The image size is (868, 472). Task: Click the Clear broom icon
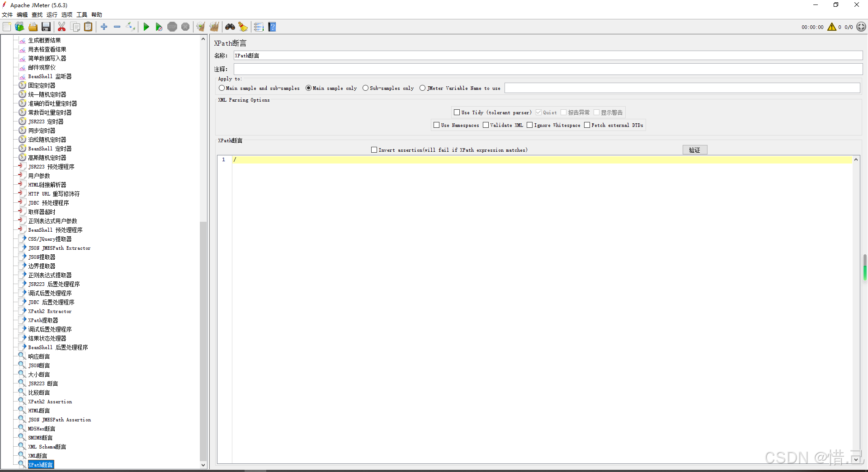(201, 27)
